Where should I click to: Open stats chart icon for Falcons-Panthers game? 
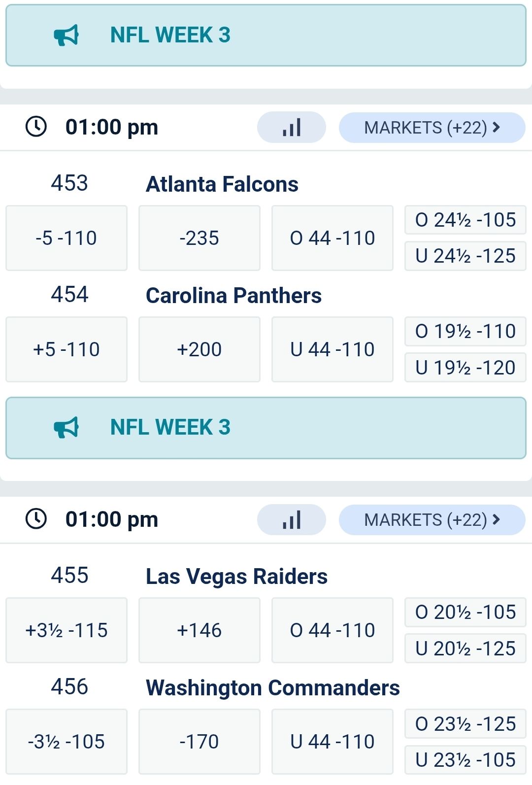(x=292, y=128)
